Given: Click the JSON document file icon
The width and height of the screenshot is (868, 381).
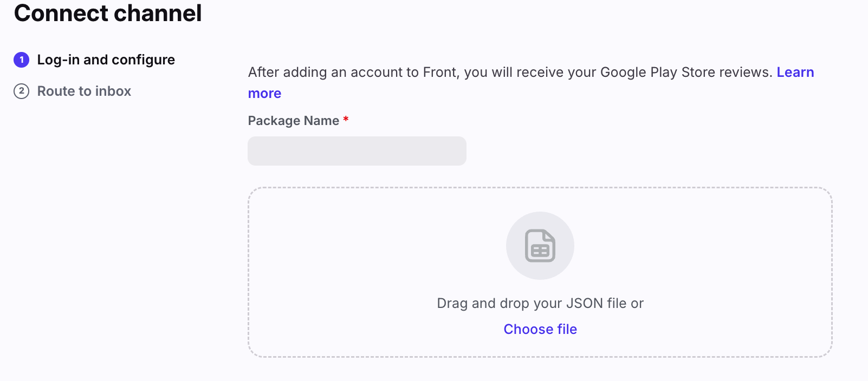Looking at the screenshot, I should (540, 246).
